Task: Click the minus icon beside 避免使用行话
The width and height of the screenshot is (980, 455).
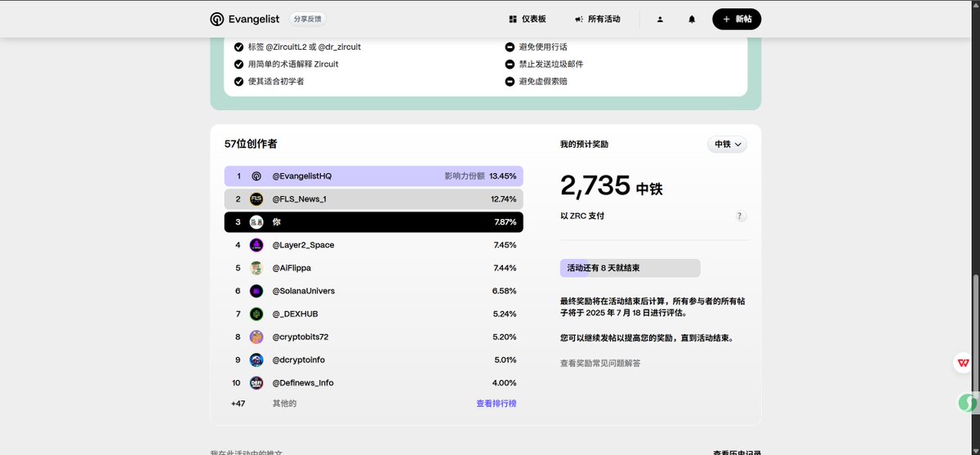Action: (x=510, y=47)
